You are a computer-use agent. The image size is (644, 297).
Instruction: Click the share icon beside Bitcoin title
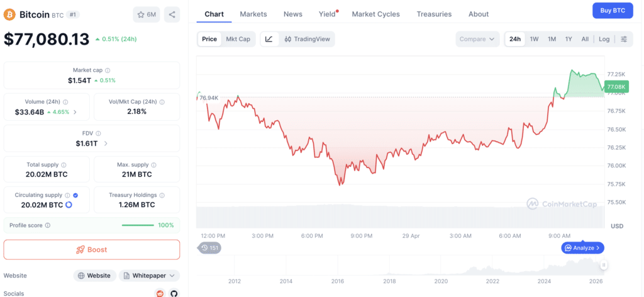tap(172, 14)
